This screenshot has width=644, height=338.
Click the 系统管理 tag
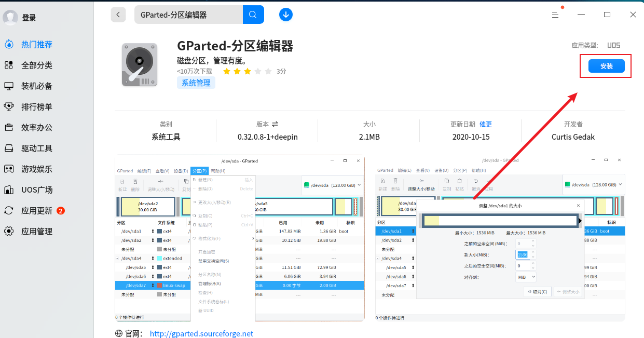pyautogui.click(x=196, y=83)
